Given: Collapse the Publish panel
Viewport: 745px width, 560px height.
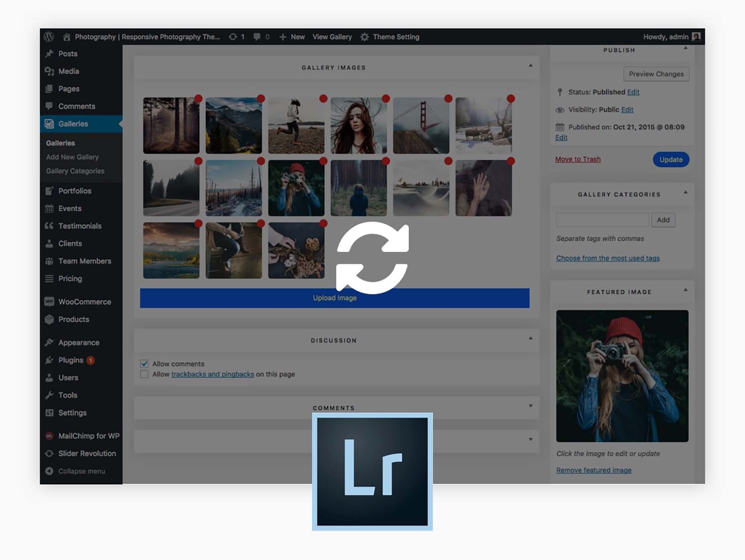Looking at the screenshot, I should [x=685, y=48].
